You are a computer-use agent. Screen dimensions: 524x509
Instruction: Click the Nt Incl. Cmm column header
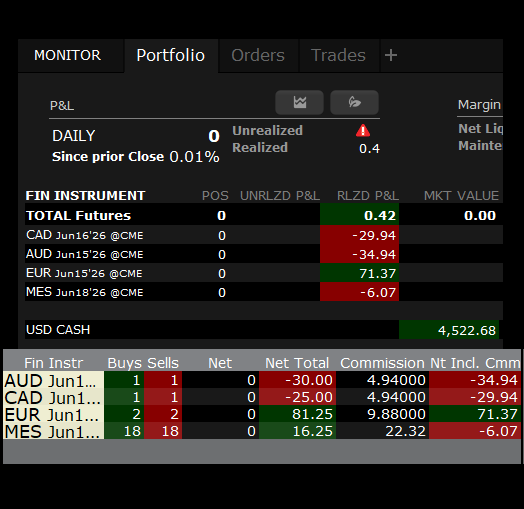475,363
